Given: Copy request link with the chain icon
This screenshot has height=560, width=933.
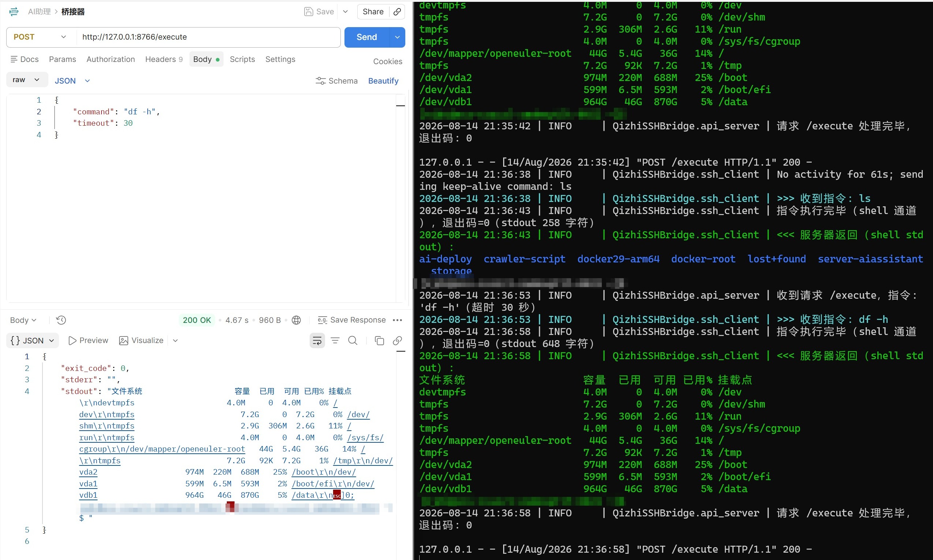Looking at the screenshot, I should tap(397, 12).
